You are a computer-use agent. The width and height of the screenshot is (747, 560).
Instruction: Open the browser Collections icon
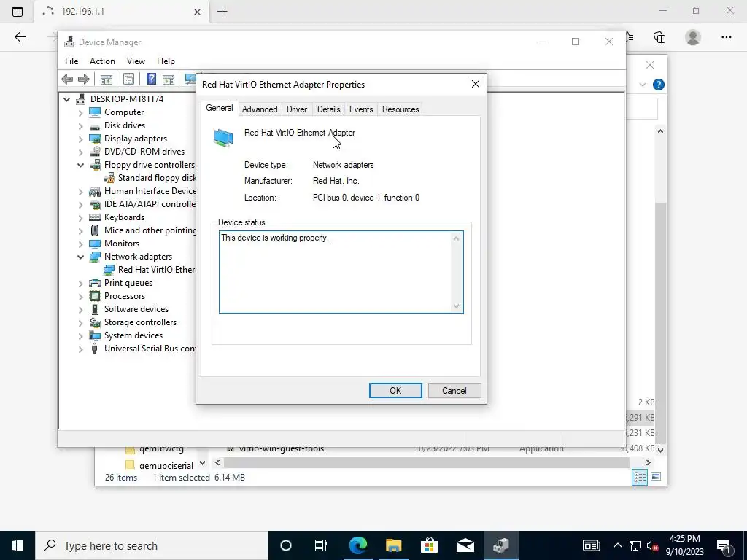click(659, 38)
